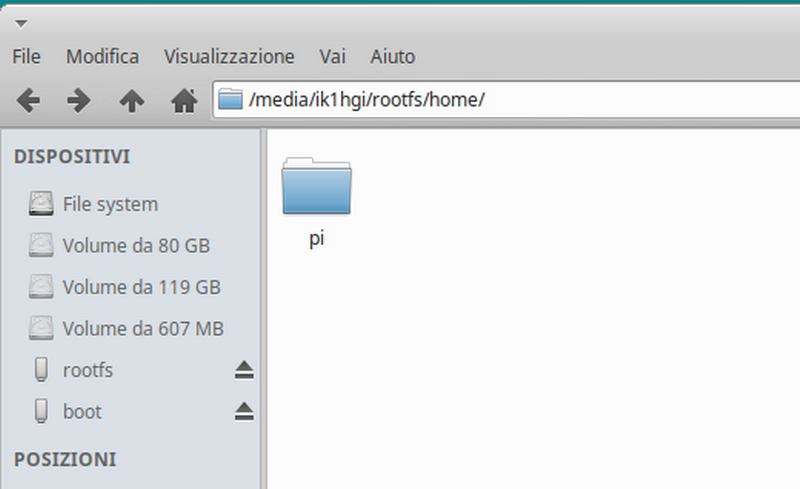
Task: Eject the rootfs device
Action: (244, 370)
